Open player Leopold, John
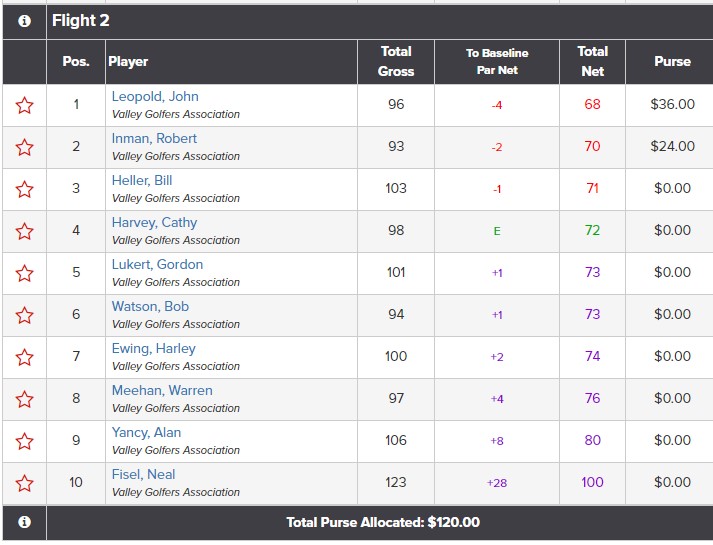The image size is (713, 545). (x=155, y=97)
